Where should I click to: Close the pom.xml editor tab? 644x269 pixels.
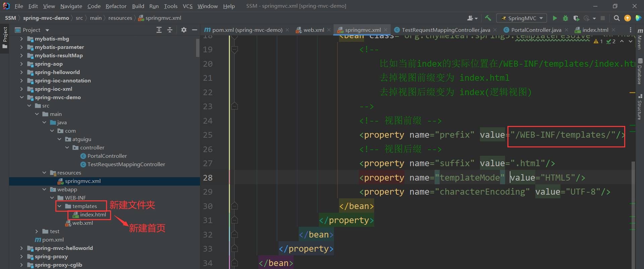[x=287, y=30]
